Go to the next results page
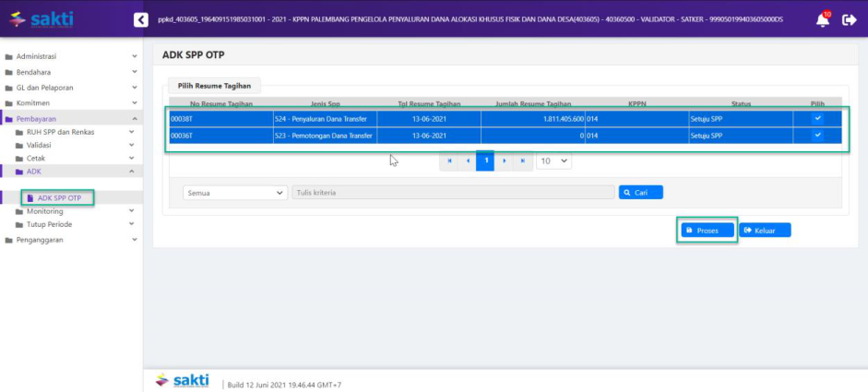Viewport: 868px width, 392px height. point(504,160)
